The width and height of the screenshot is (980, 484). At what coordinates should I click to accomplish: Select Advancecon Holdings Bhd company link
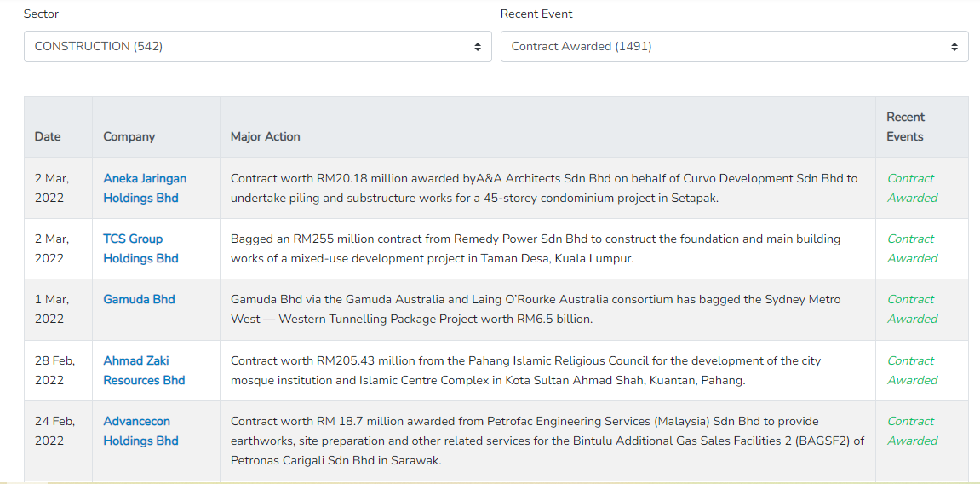(140, 431)
